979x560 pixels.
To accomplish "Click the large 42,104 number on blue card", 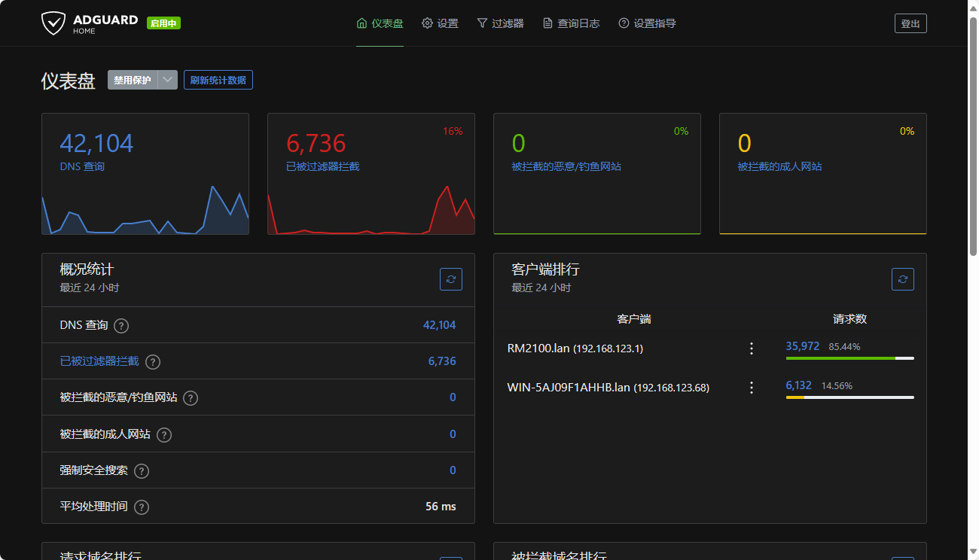I will pos(96,143).
